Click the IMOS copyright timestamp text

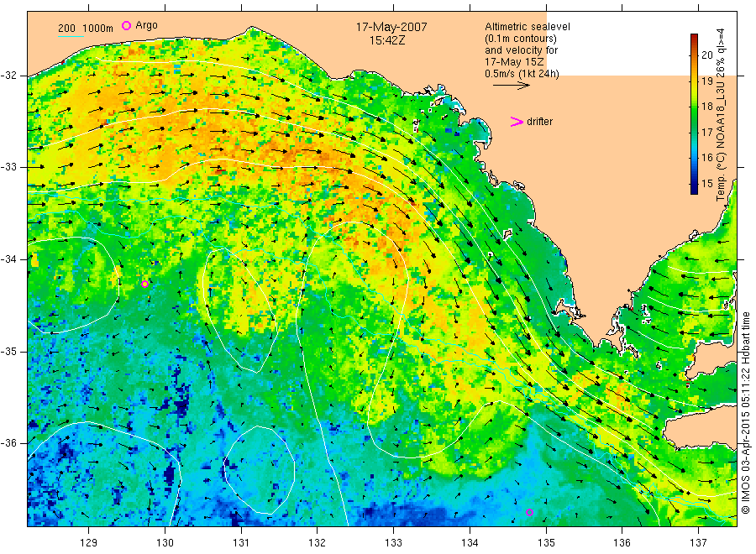[745, 412]
